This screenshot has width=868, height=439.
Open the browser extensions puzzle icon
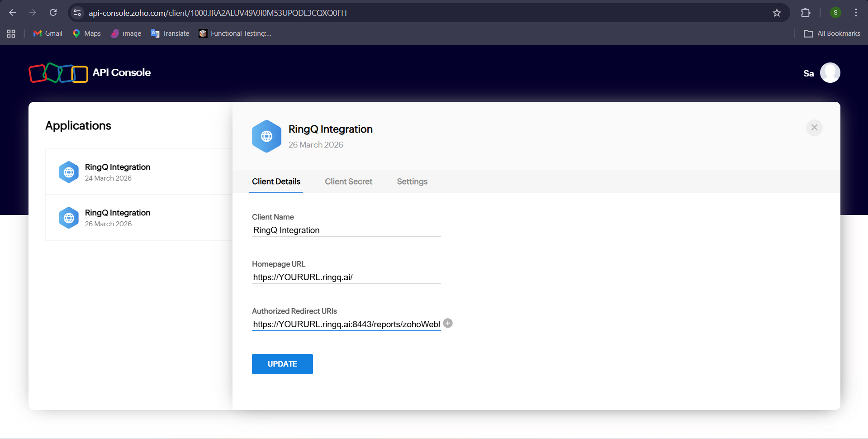tap(806, 13)
